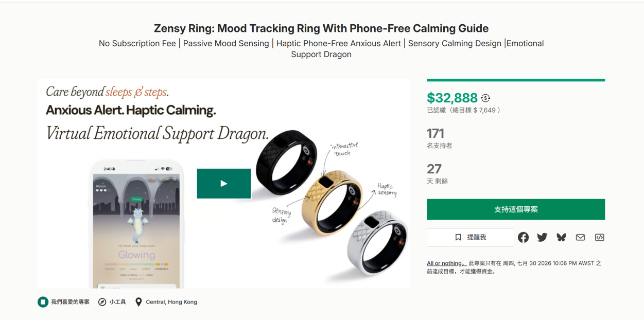Click the 我們喜愛的專案 badge icon
Image resolution: width=644 pixels, height=320 pixels.
[x=43, y=302]
